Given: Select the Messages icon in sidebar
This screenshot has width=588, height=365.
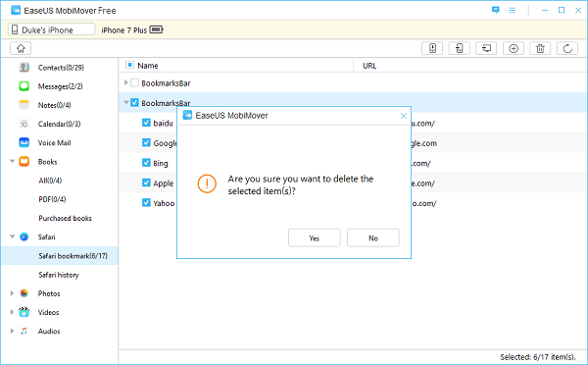Looking at the screenshot, I should tap(24, 86).
